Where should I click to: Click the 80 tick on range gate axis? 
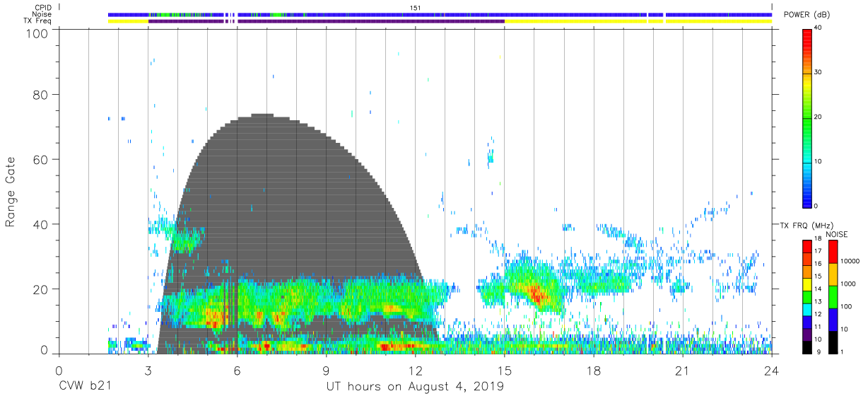tap(42, 94)
